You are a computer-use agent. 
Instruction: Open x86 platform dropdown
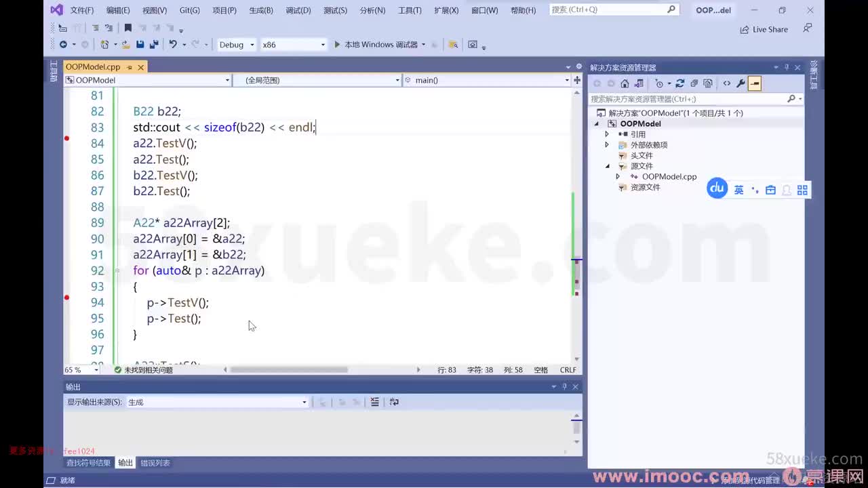(294, 44)
